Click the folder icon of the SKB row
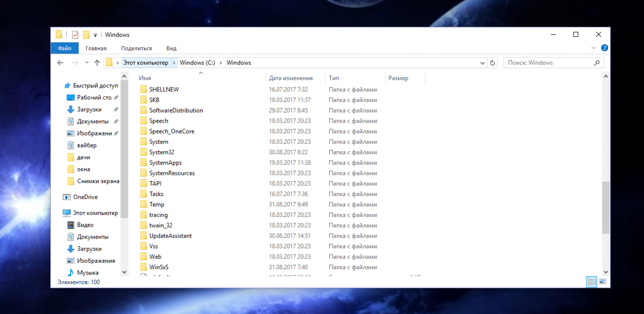 143,100
